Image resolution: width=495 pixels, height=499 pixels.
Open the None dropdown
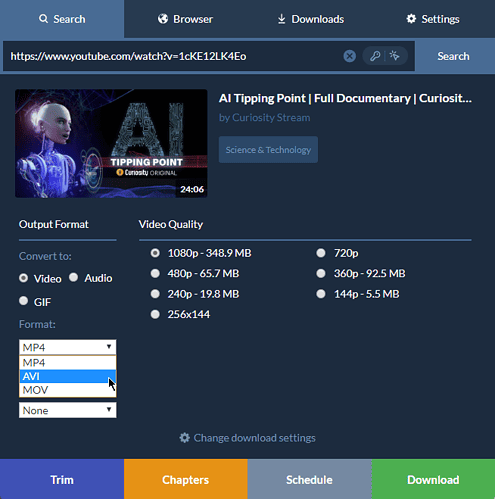click(68, 410)
